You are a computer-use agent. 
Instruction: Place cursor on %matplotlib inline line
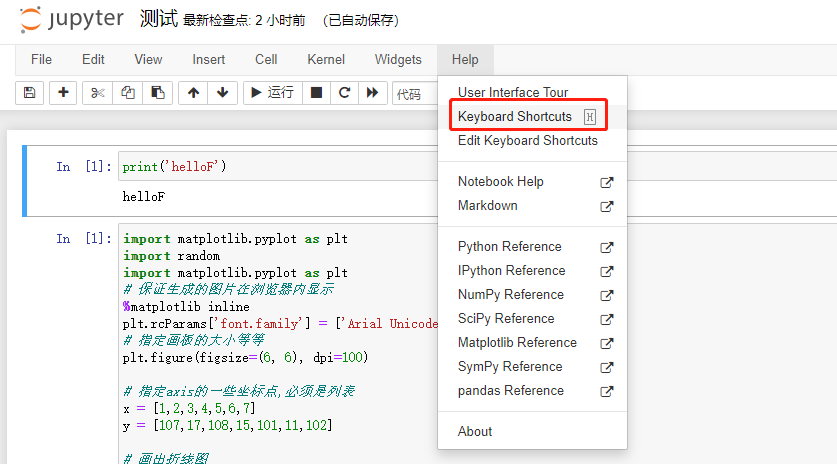[186, 306]
